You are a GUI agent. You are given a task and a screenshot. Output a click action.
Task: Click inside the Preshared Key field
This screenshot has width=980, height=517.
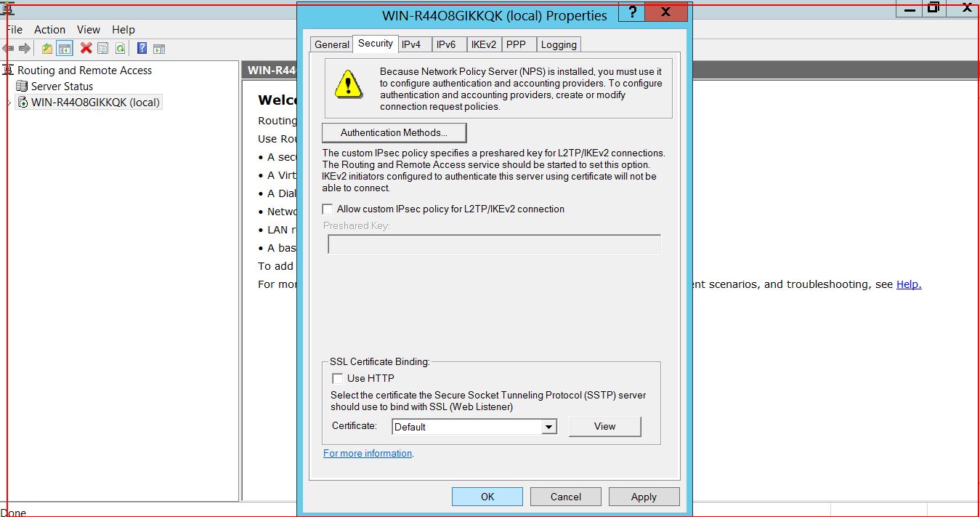coord(494,244)
